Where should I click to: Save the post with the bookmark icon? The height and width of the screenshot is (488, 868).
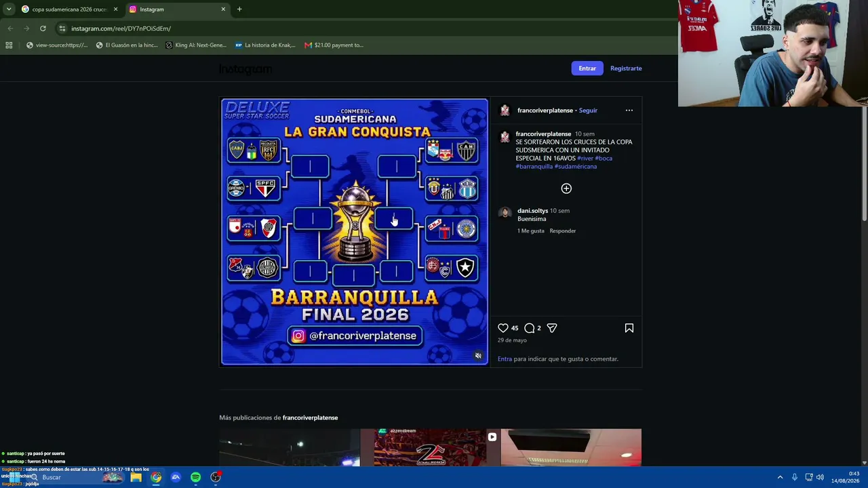point(629,328)
